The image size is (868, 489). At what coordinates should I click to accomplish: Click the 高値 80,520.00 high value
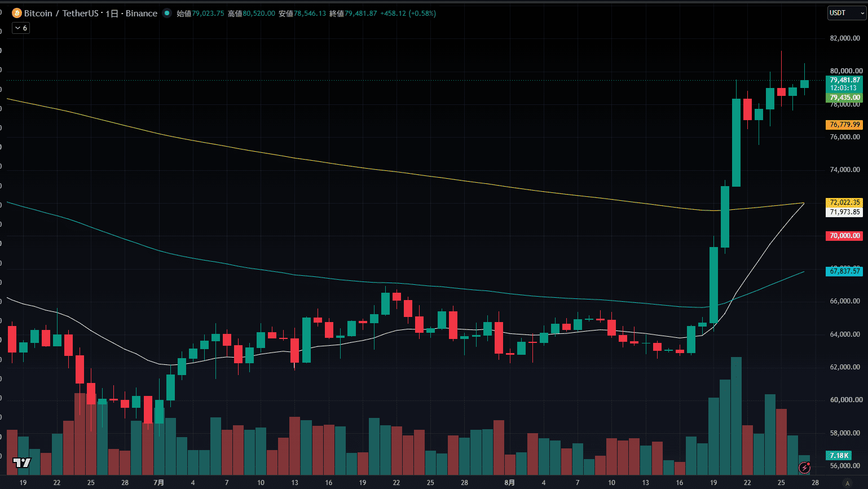(252, 14)
